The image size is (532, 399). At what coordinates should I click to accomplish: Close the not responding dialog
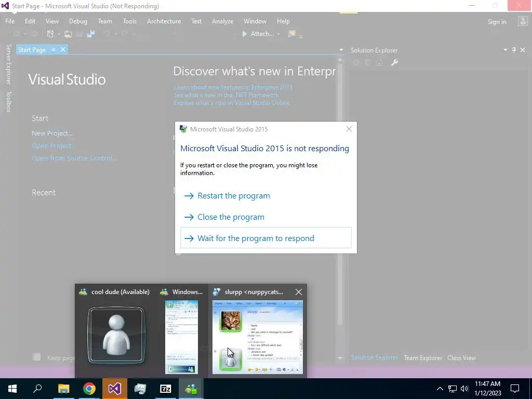[349, 129]
